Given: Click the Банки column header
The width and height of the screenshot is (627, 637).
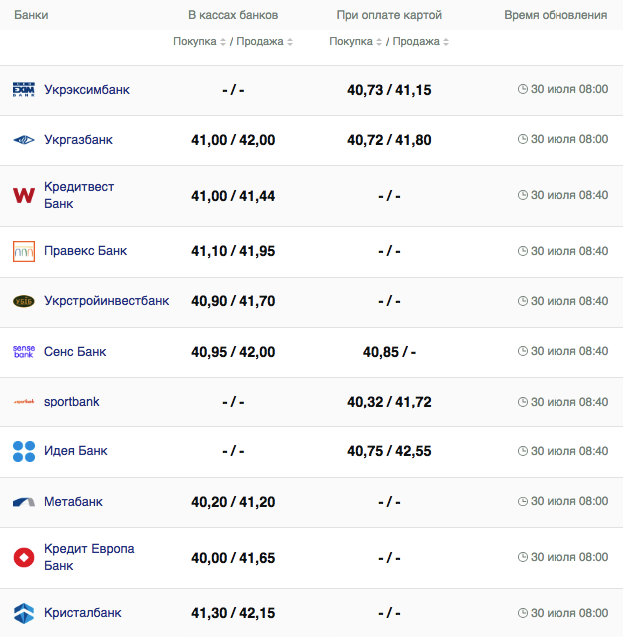Looking at the screenshot, I should [x=31, y=16].
